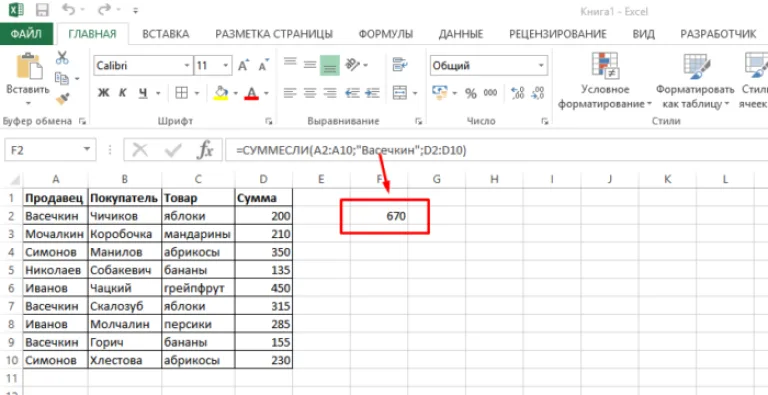Click the formula bar cancel X icon
Image resolution: width=768 pixels, height=395 pixels.
pyautogui.click(x=140, y=151)
